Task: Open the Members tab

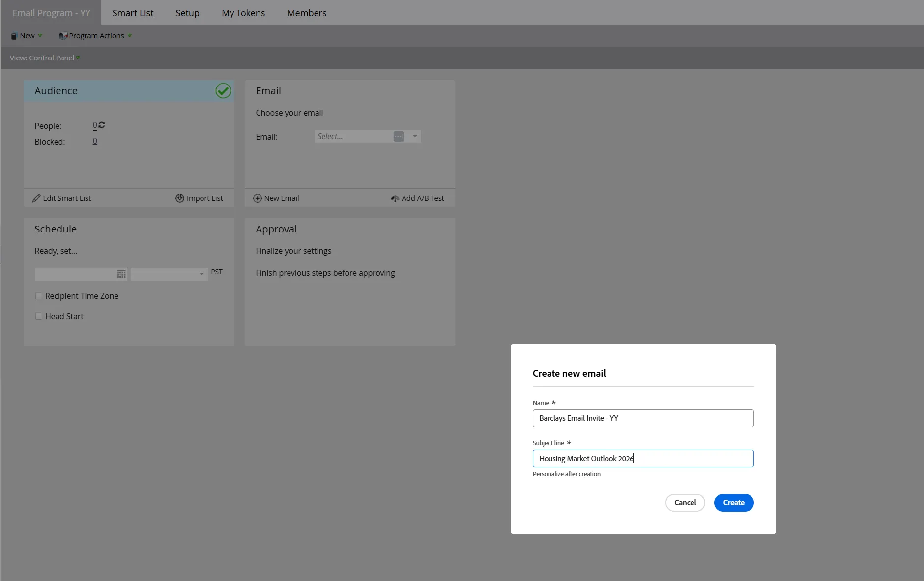Action: click(x=307, y=13)
